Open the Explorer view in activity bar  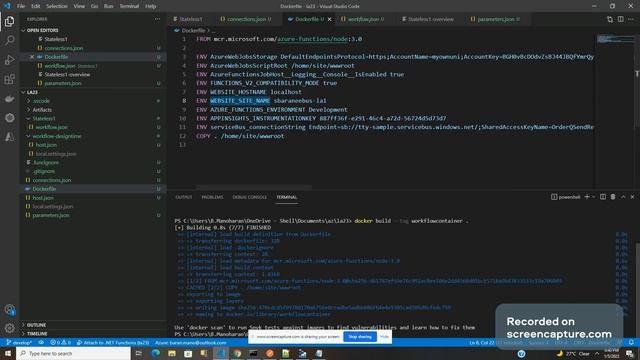coord(9,21)
